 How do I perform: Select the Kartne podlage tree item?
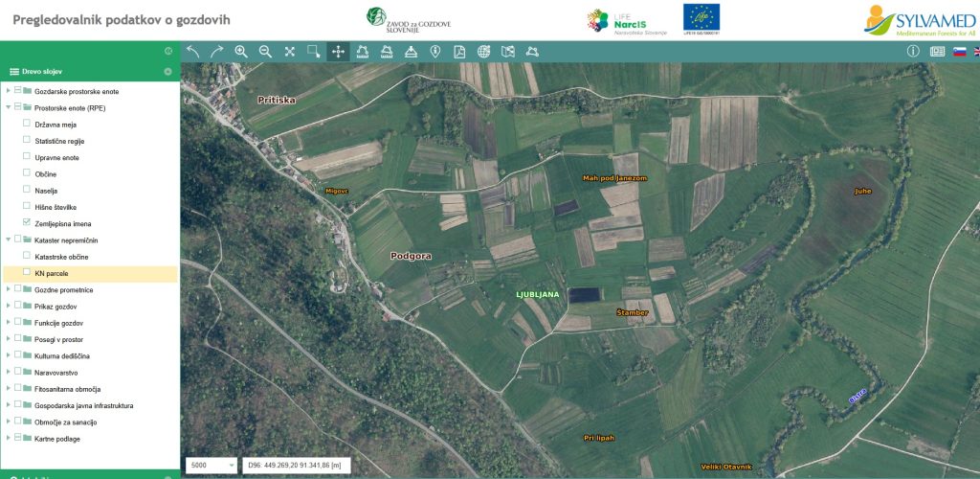click(57, 439)
